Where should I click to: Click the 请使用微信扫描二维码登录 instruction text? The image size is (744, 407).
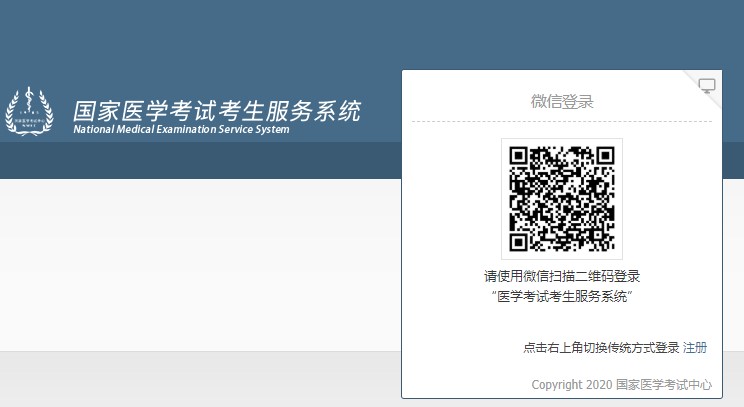(x=561, y=276)
